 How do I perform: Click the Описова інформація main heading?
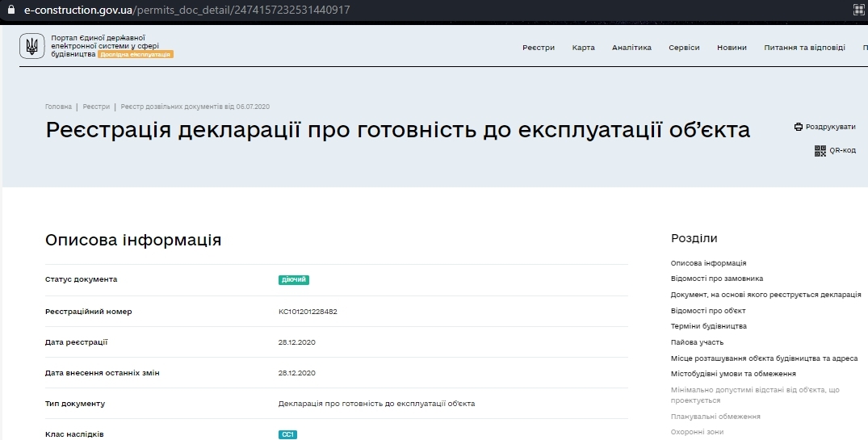click(x=133, y=240)
